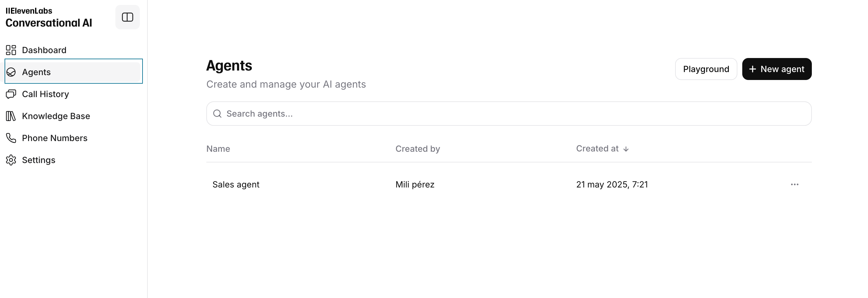The width and height of the screenshot is (868, 298).
Task: Open the Sales agent row
Action: click(x=509, y=184)
